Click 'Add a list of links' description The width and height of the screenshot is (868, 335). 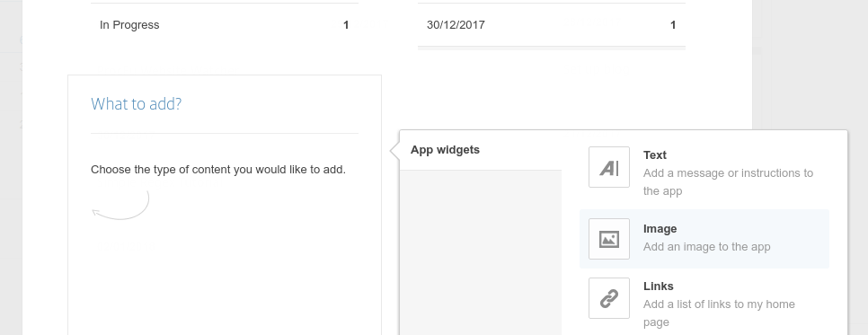point(719,313)
